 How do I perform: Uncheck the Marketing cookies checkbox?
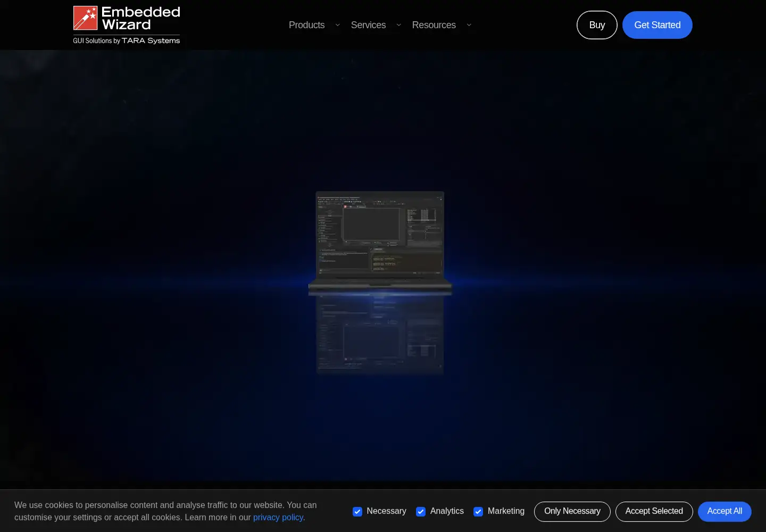478,511
